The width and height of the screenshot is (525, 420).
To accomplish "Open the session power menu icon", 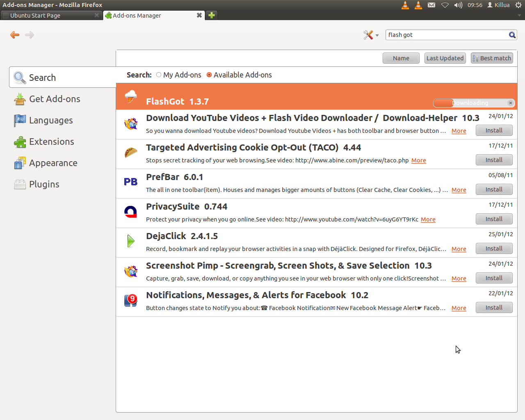I will (518, 5).
